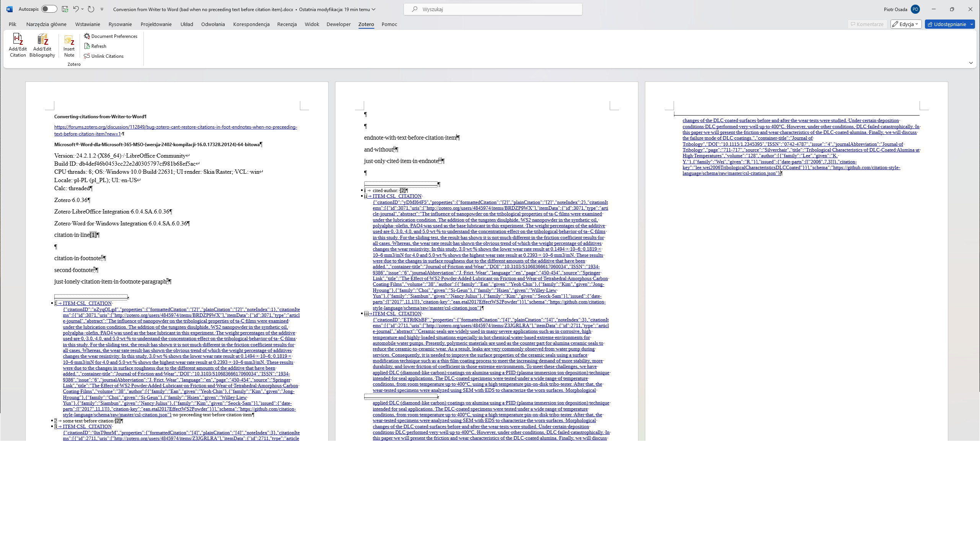Image resolution: width=980 pixels, height=533 pixels.
Task: Click the save icon in title bar
Action: pyautogui.click(x=65, y=9)
